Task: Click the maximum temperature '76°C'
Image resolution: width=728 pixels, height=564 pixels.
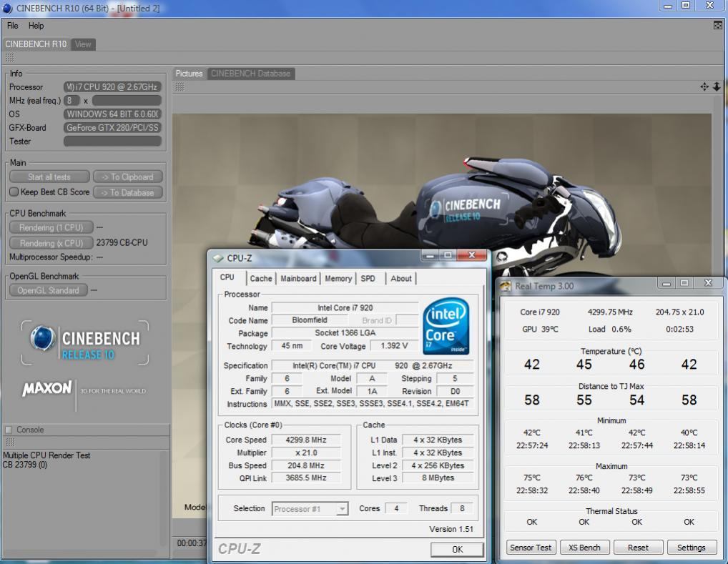Action: pos(584,478)
